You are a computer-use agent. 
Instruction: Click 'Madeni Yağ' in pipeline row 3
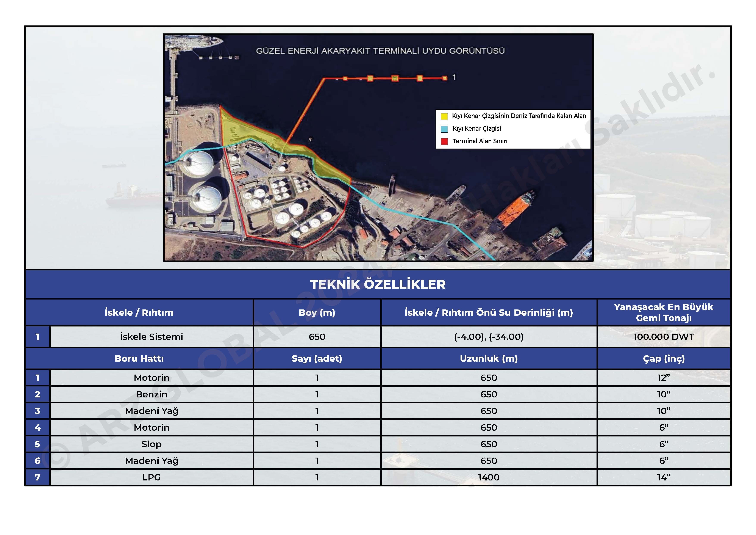(152, 411)
